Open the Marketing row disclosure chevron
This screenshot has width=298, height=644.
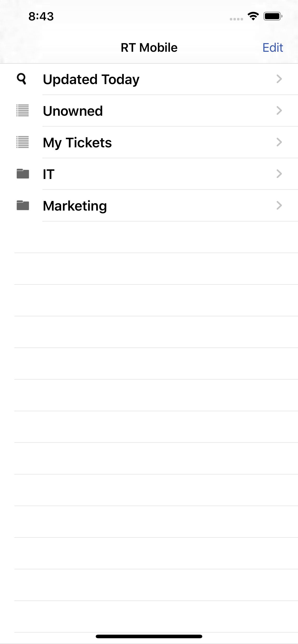(x=279, y=206)
